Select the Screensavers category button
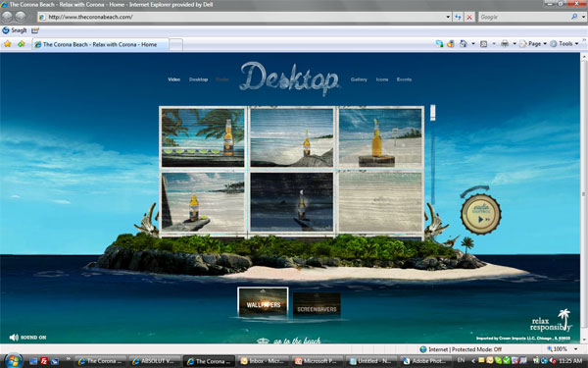588x368 pixels. coord(317,304)
